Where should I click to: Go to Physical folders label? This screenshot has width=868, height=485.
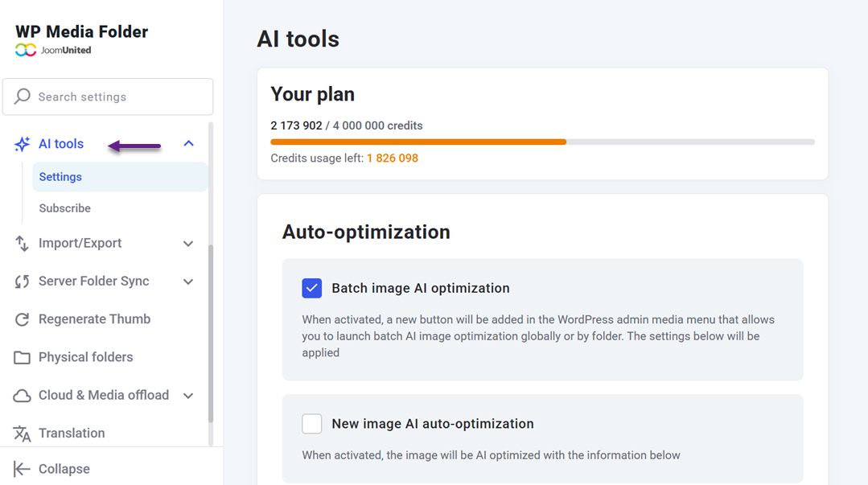click(x=86, y=357)
